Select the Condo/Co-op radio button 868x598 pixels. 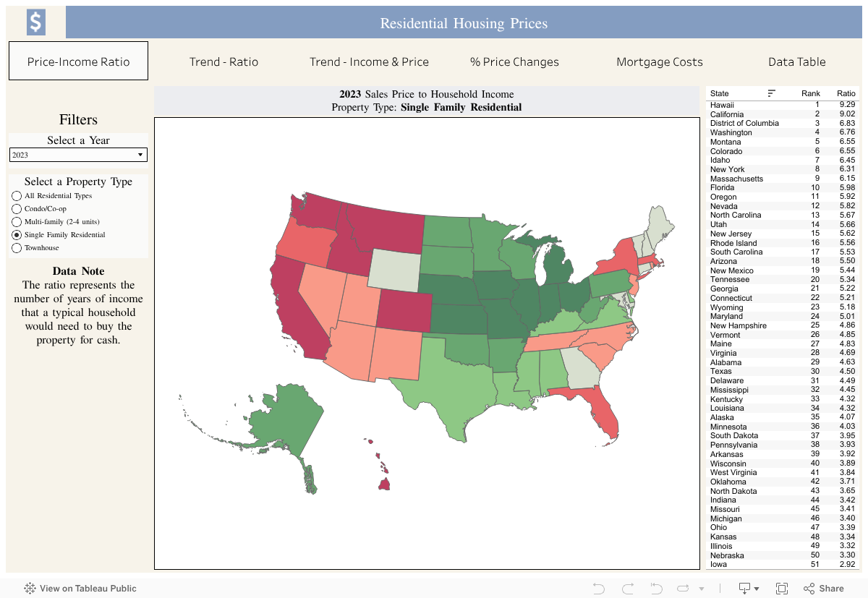pyautogui.click(x=17, y=209)
